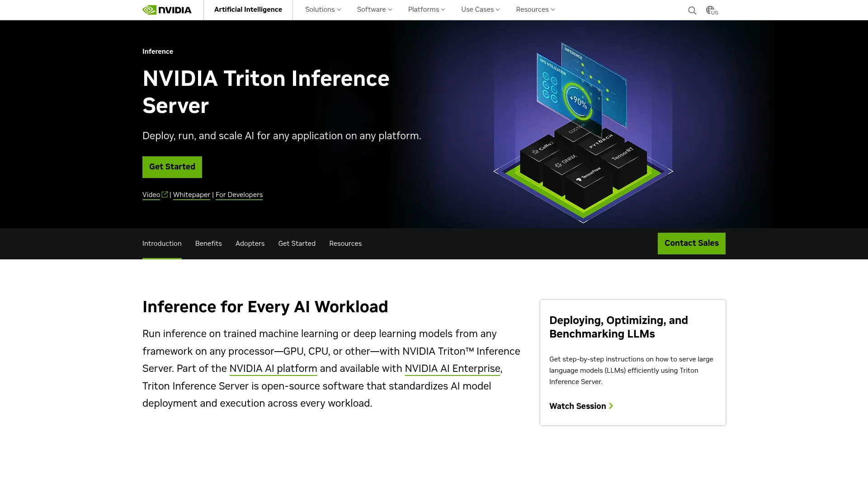868x488 pixels.
Task: Click the NVIDIA logo
Action: click(x=167, y=10)
